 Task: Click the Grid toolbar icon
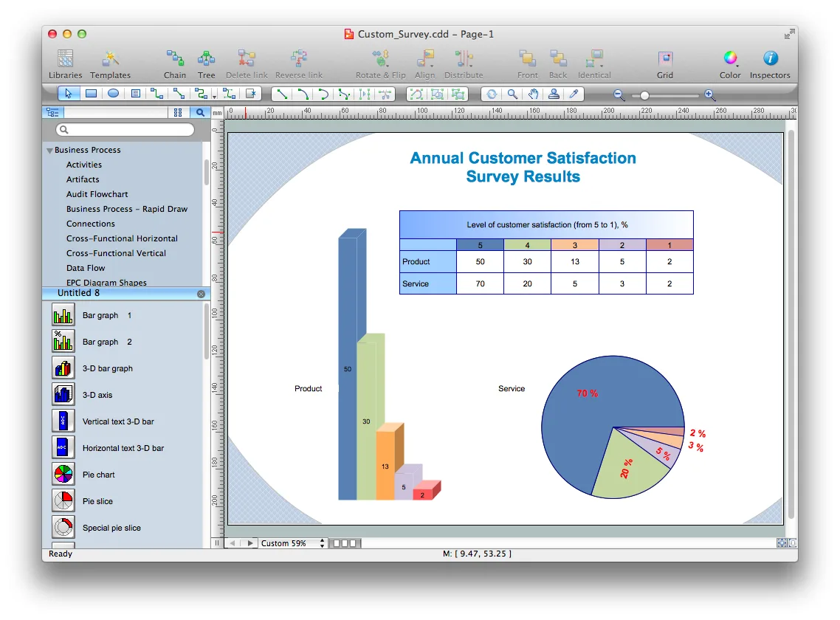(x=665, y=63)
